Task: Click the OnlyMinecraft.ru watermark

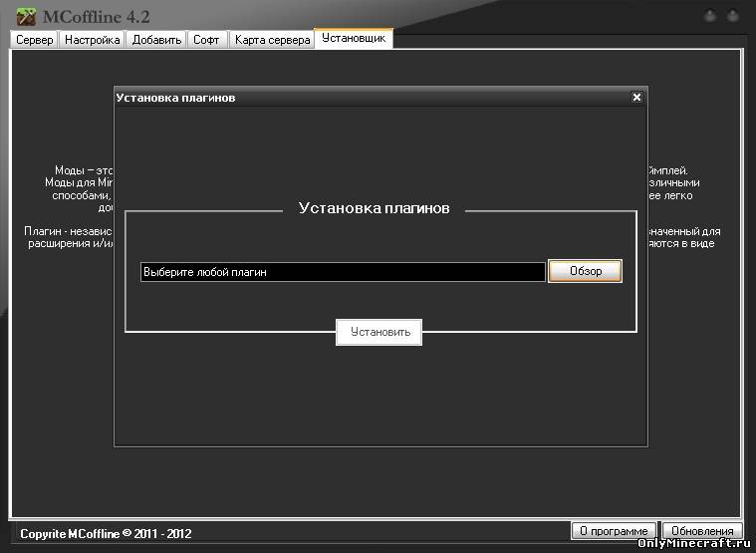Action: tap(694, 545)
